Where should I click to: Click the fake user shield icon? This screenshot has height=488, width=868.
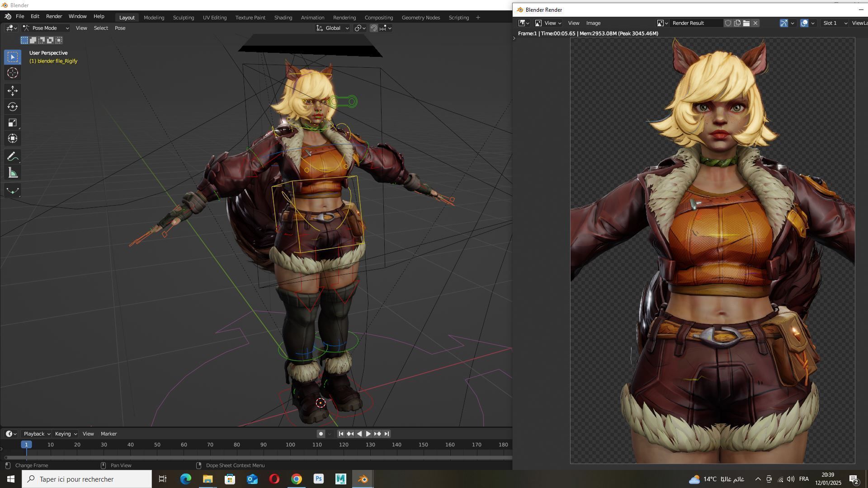click(728, 23)
